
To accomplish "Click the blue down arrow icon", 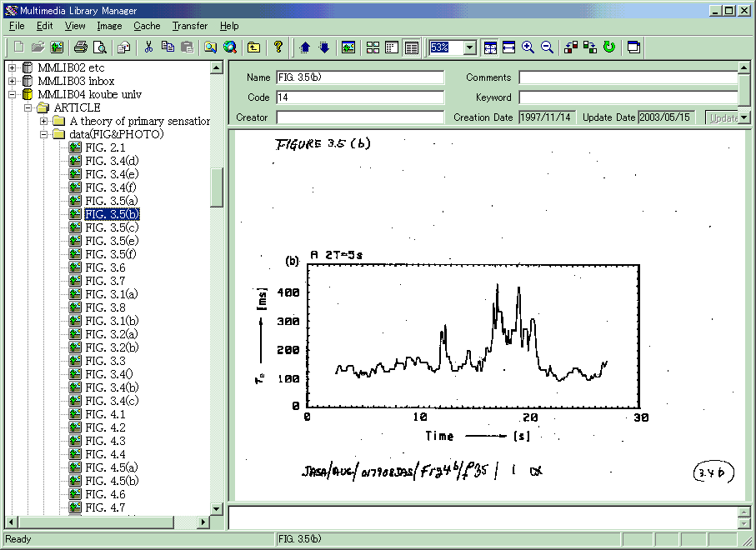I will point(324,47).
